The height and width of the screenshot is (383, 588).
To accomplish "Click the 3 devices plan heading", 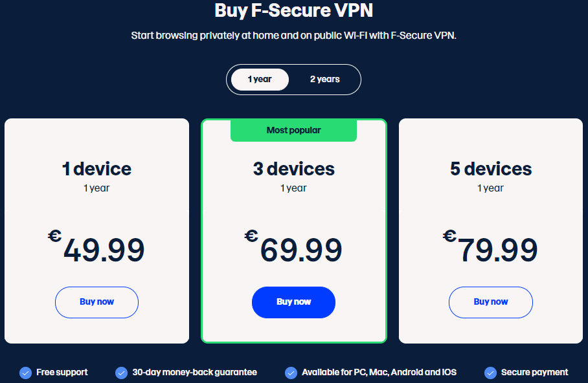I will (x=293, y=169).
